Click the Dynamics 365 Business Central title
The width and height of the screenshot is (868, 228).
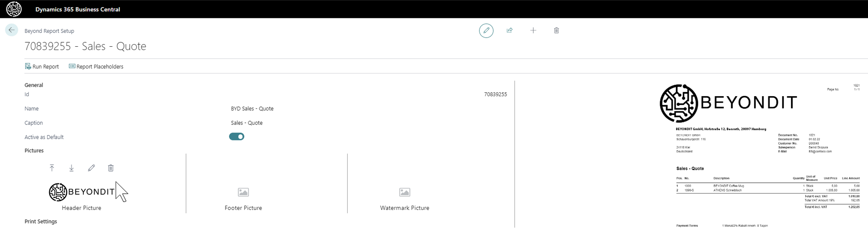pos(77,9)
